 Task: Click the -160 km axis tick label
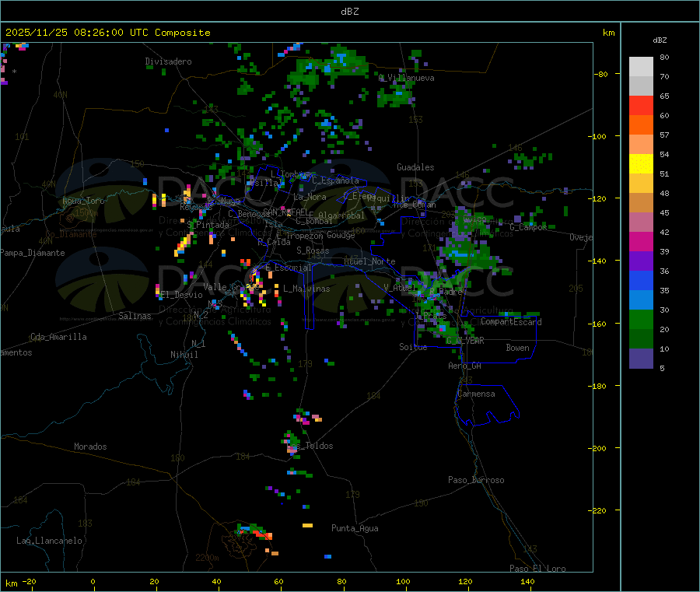click(598, 324)
